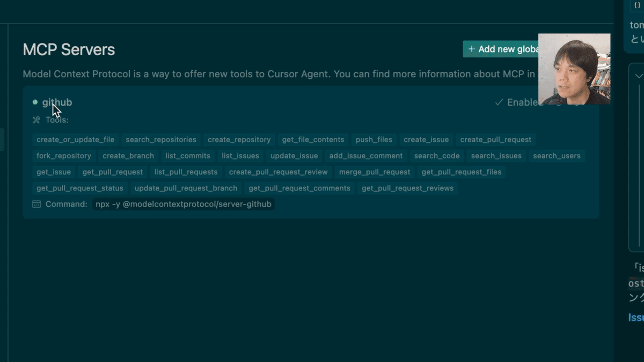Click the npx server-github command text field
The height and width of the screenshot is (362, 644).
(x=184, y=204)
